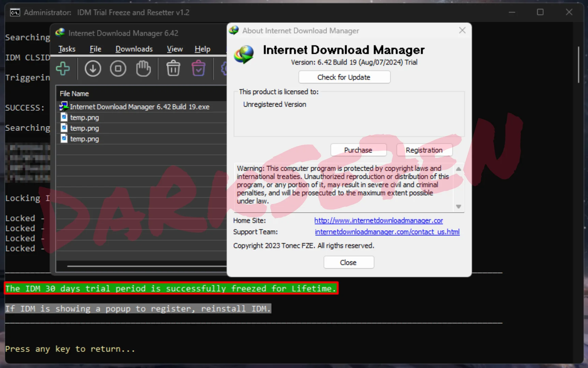This screenshot has width=588, height=368.
Task: Click the Add URL plus icon in IDM toolbar
Action: pyautogui.click(x=63, y=68)
